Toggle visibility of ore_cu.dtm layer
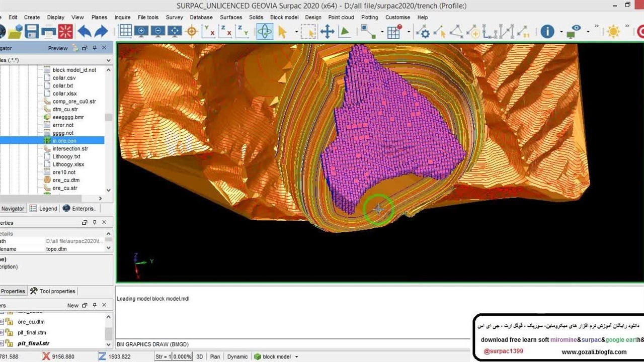 point(2,322)
